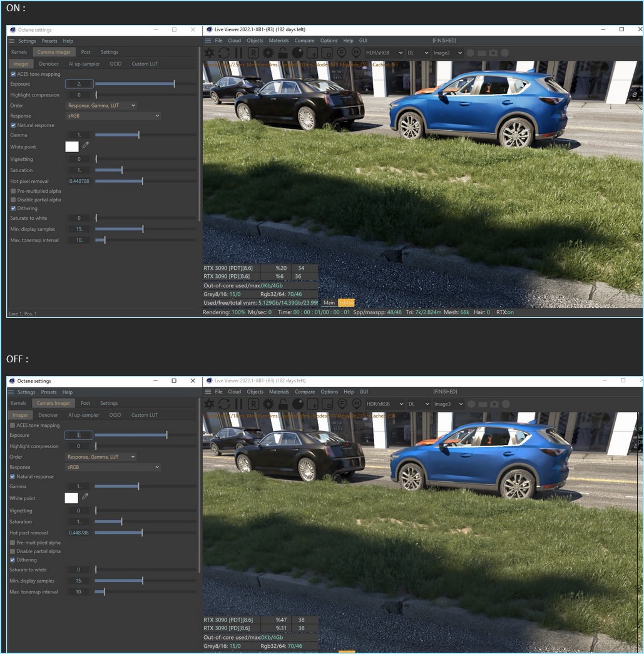Enable Pre-multiplied alpha in lower Octane settings

13,543
